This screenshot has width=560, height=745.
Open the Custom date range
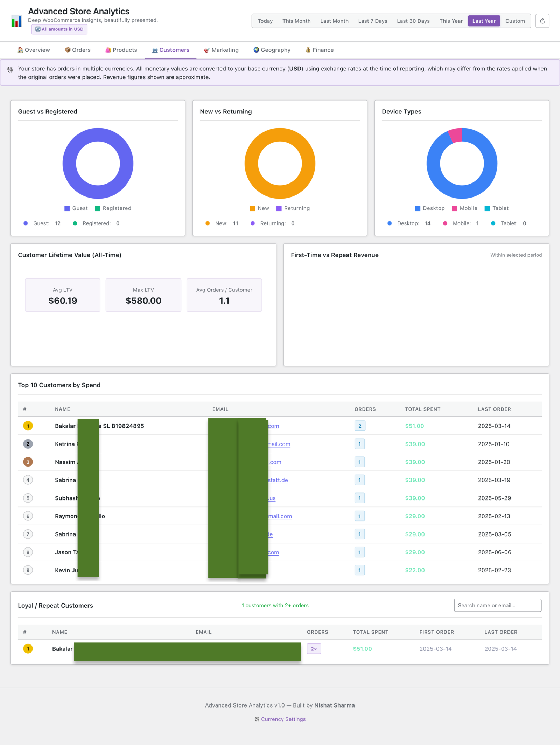[x=515, y=21]
